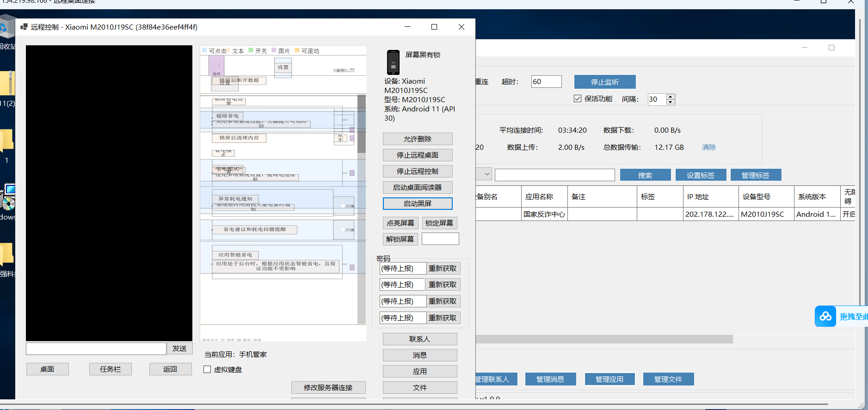Uncheck the 保活功能 checkbox
The image size is (868, 410).
tap(578, 98)
